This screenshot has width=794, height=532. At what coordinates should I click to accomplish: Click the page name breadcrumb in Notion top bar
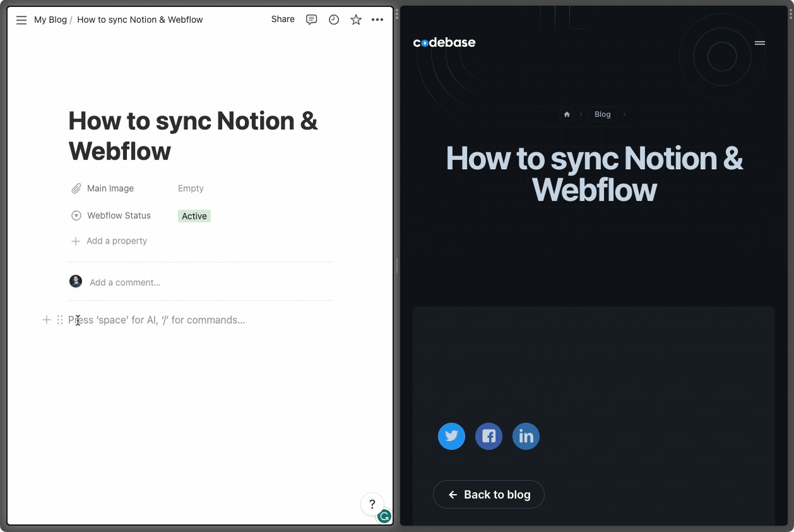[x=140, y=20]
